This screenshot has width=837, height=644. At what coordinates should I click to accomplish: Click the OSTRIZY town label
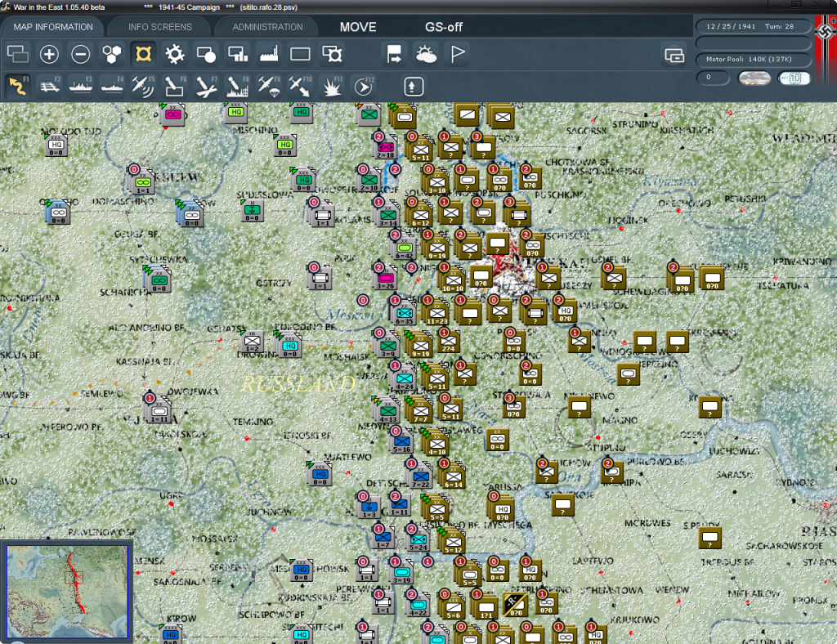click(x=274, y=283)
